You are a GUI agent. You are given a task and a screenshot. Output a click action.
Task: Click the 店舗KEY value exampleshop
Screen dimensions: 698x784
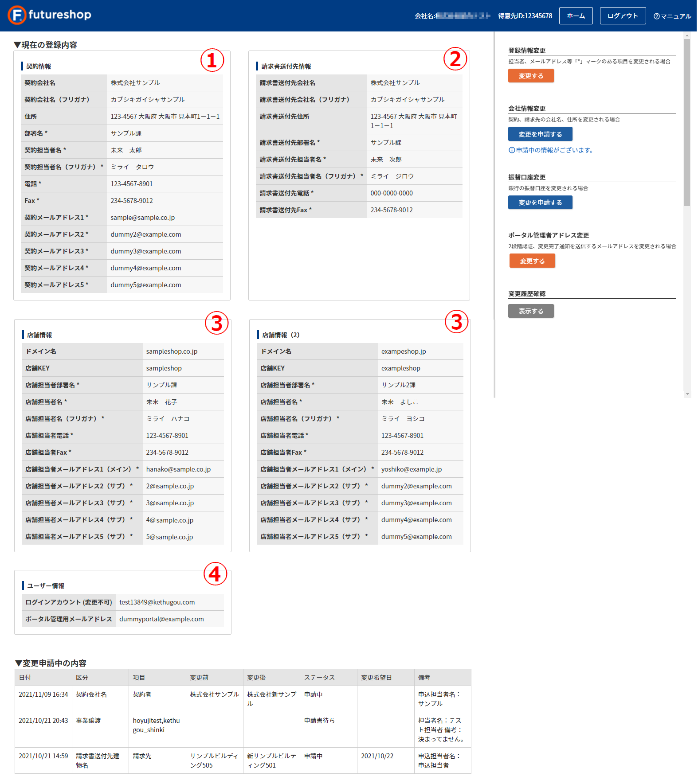pos(401,368)
